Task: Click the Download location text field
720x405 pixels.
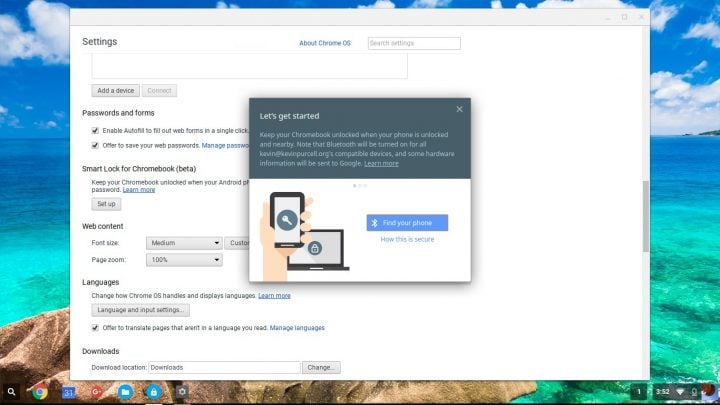Action: (x=224, y=367)
